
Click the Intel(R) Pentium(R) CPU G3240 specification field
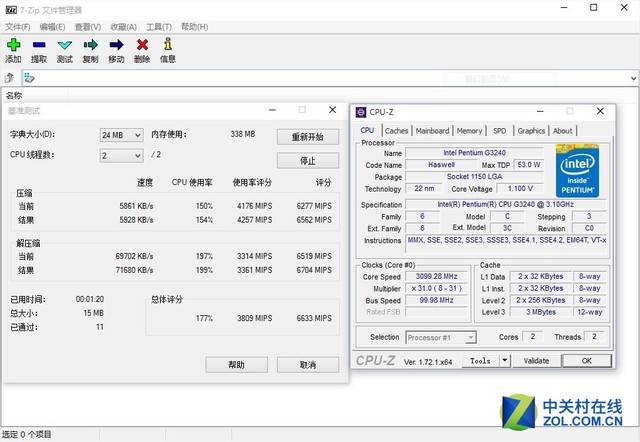(x=506, y=204)
